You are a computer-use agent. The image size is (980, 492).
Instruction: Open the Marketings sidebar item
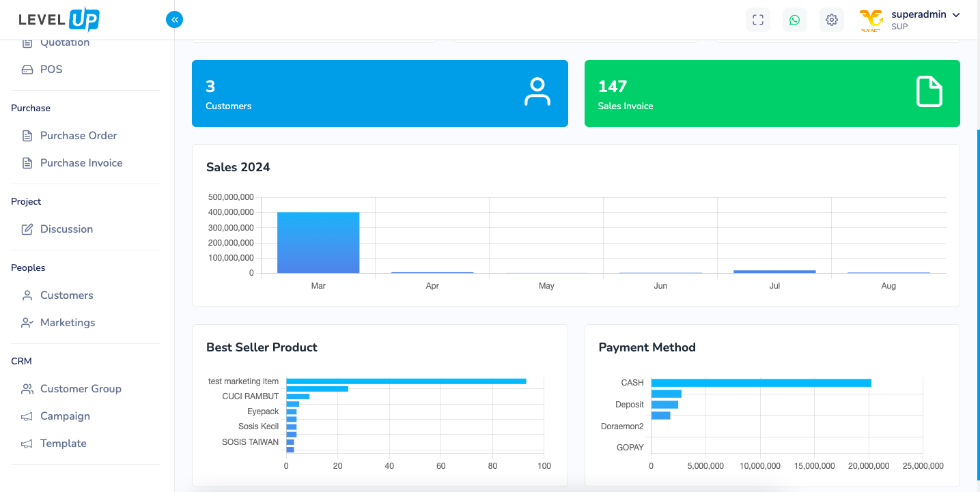68,323
